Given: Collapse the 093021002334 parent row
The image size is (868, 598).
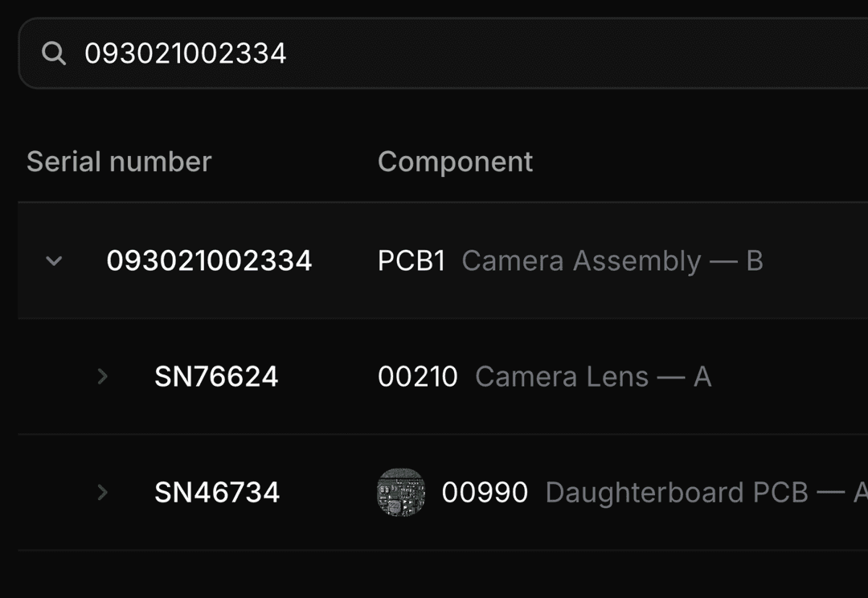Looking at the screenshot, I should tap(54, 260).
